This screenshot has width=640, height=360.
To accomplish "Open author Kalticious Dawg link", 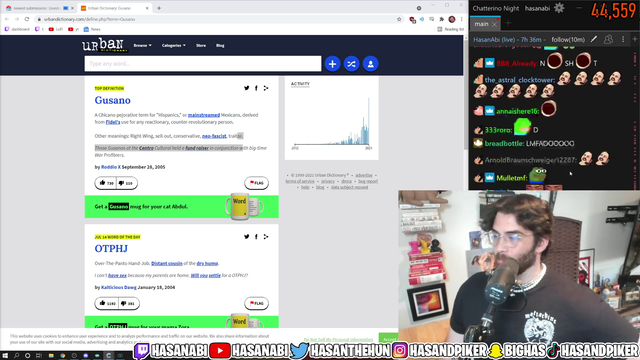I will click(119, 287).
